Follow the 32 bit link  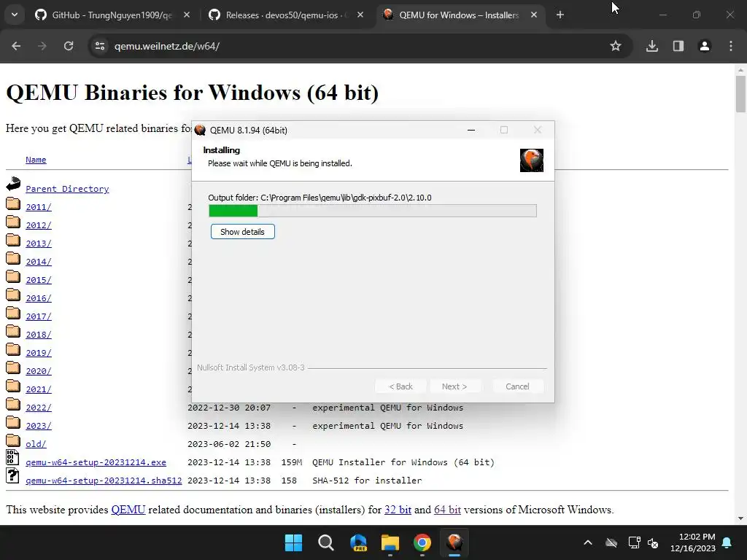pos(398,510)
